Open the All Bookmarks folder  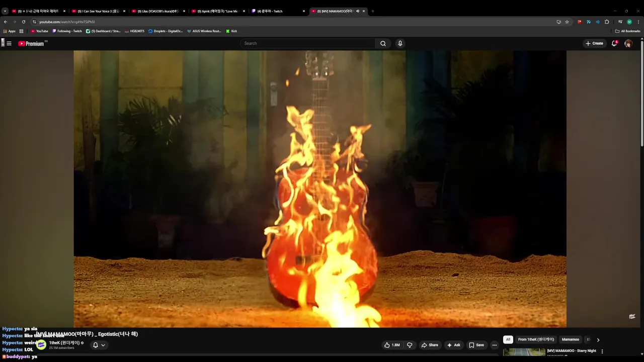point(628,31)
